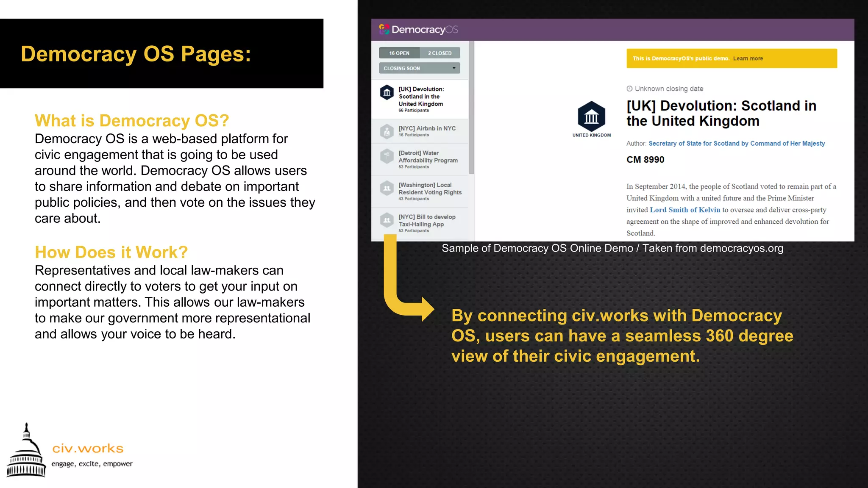Switch to the 16 OPEN tab
The height and width of the screenshot is (488, 868).
(399, 53)
